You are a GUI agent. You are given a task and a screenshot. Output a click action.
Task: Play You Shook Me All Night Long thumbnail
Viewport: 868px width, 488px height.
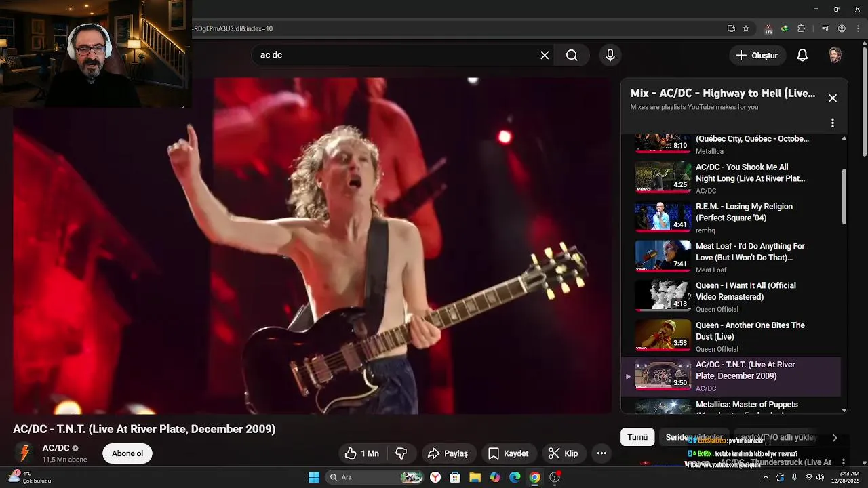(663, 178)
